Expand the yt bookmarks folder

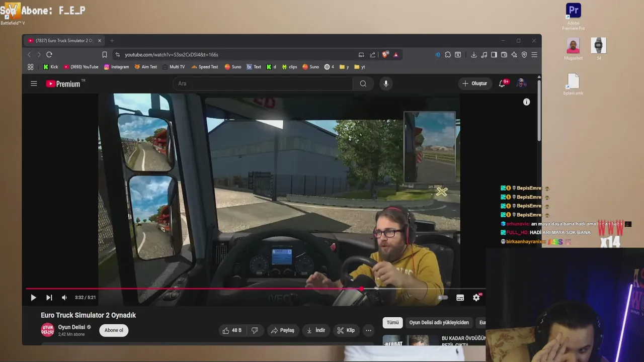click(x=360, y=67)
